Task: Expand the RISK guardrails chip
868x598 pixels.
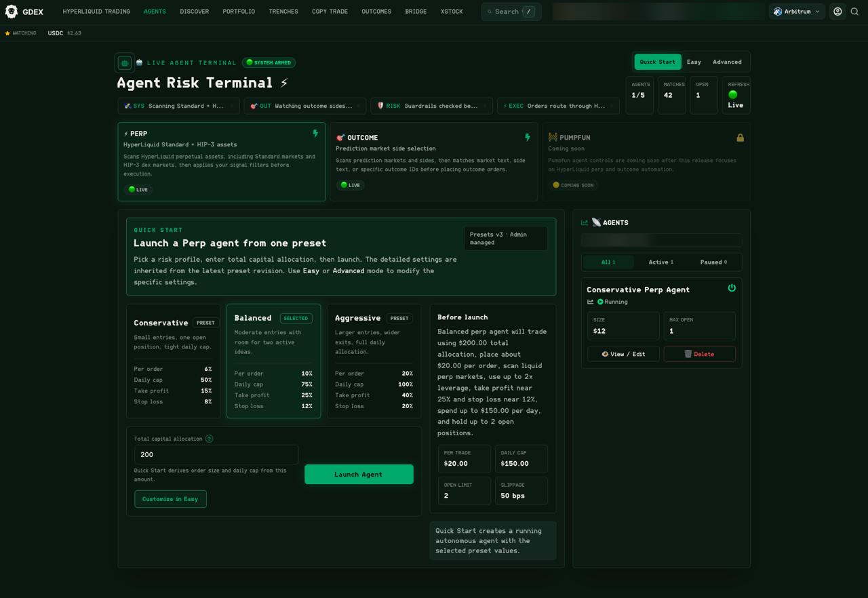Action: tap(431, 106)
